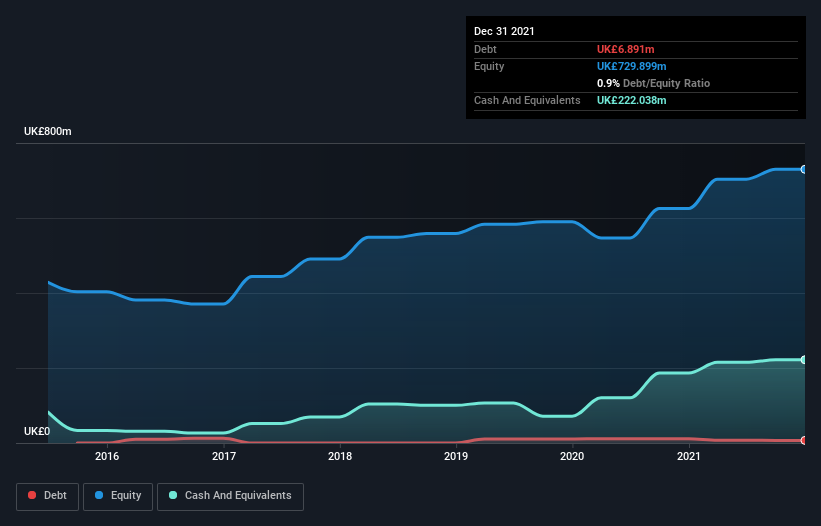Toggle the Equity series legend button
The height and width of the screenshot is (526, 821).
[118, 496]
